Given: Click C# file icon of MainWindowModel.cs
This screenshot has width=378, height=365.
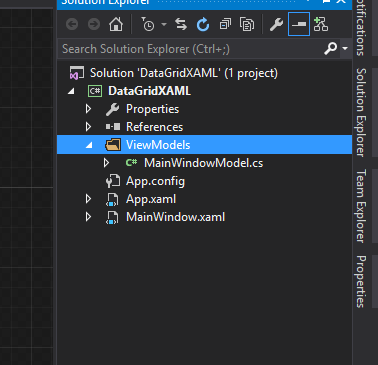Looking at the screenshot, I should pos(131,162).
